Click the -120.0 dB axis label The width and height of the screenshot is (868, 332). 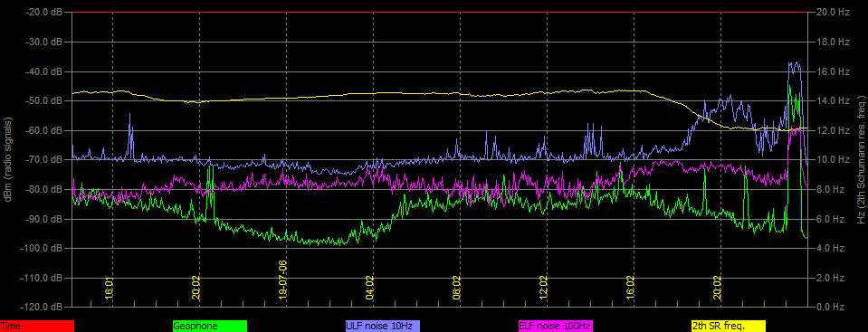41,307
